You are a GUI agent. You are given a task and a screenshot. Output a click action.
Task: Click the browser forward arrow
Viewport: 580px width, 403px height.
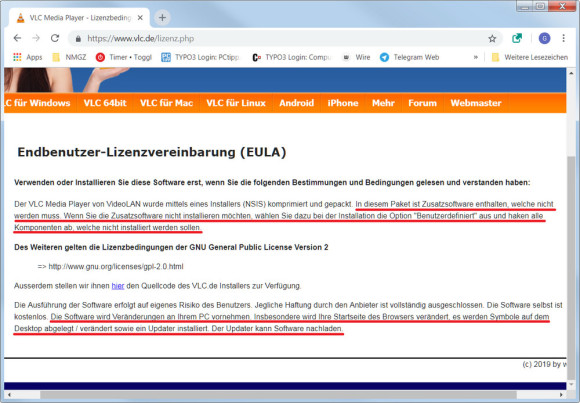click(x=36, y=38)
